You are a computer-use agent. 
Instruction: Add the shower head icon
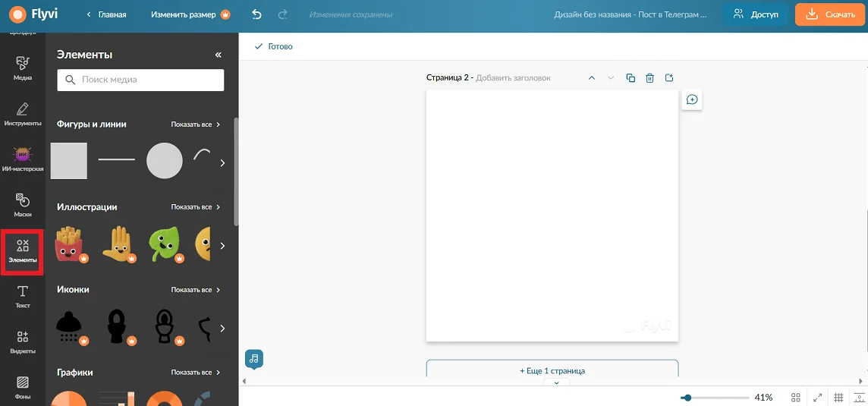(71, 327)
